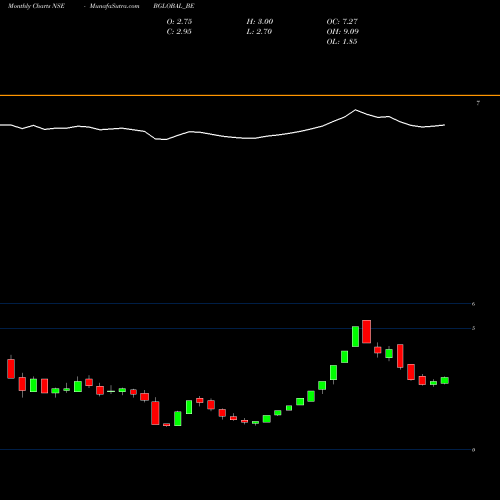Click the price axis label '0'

pyautogui.click(x=473, y=450)
